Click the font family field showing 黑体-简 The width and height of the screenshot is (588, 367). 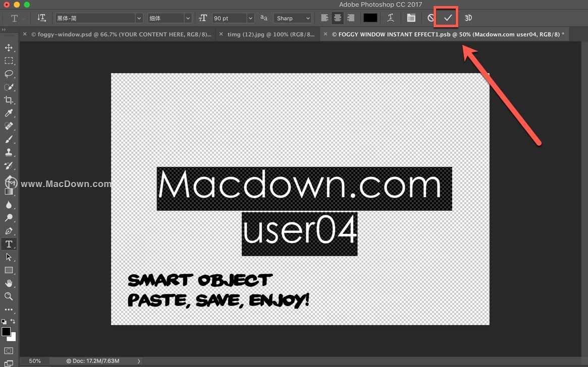[95, 18]
